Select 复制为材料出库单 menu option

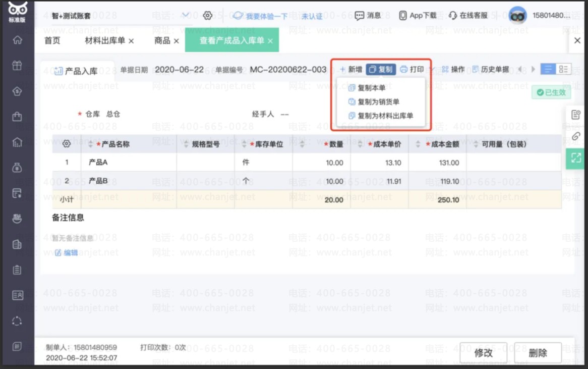(x=385, y=116)
